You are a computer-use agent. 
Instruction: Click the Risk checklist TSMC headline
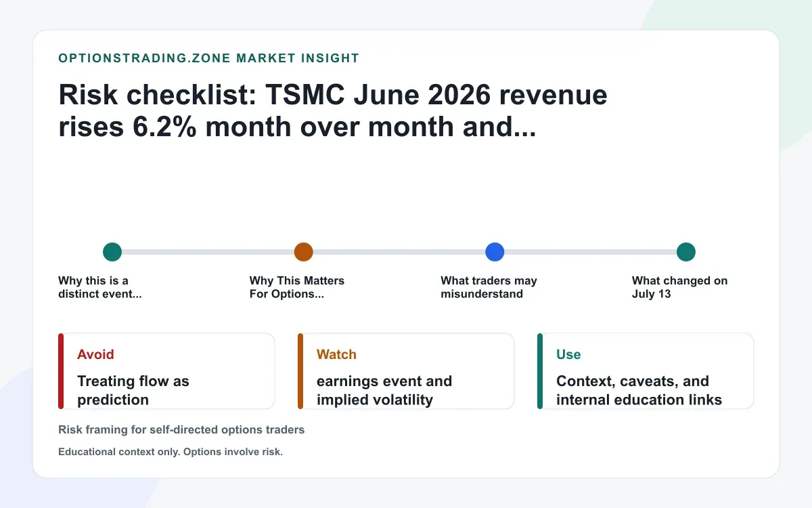[x=333, y=111]
